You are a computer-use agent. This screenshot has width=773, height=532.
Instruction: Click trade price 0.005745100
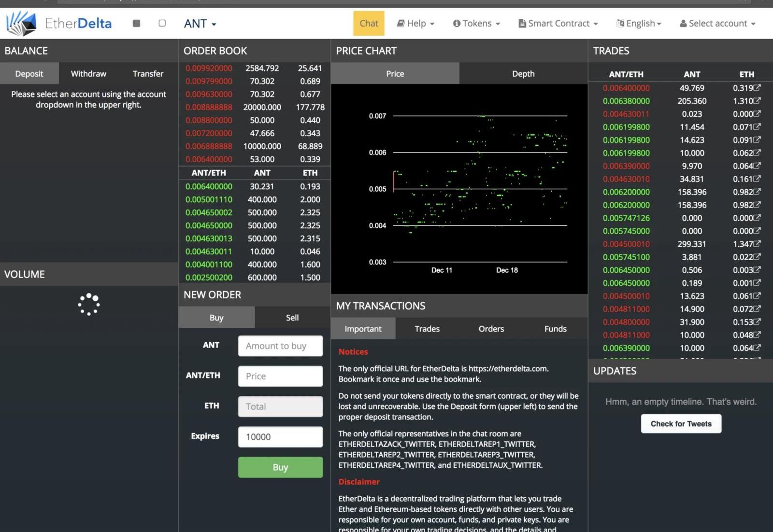click(x=626, y=257)
